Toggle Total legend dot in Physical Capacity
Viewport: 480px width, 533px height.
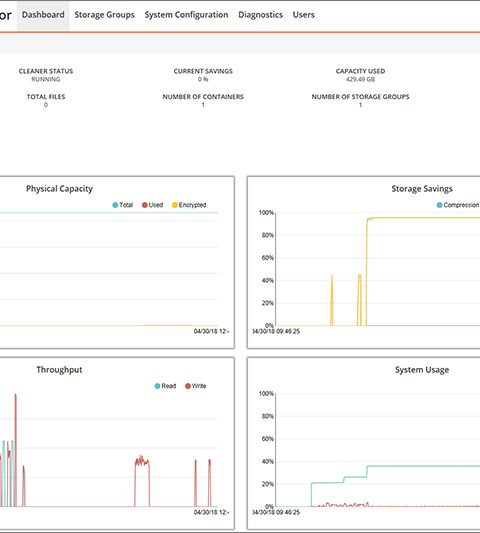click(115, 205)
